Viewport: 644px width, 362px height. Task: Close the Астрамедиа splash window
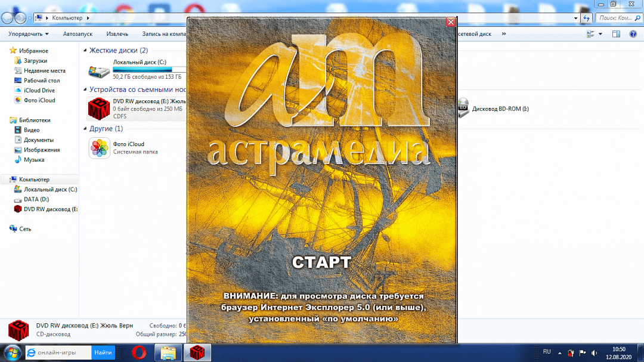pyautogui.click(x=451, y=22)
